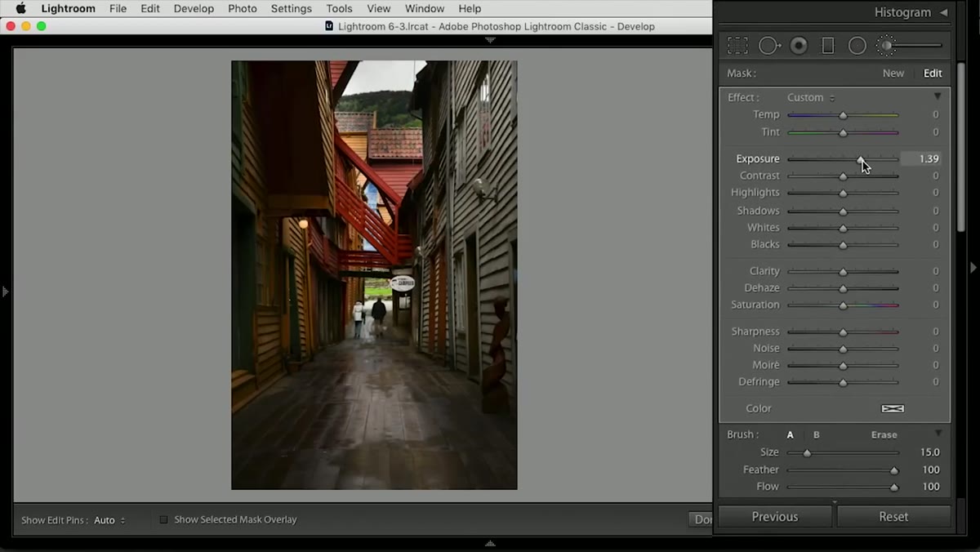Click the Exposure slider handle
Image resolution: width=980 pixels, height=552 pixels.
861,159
